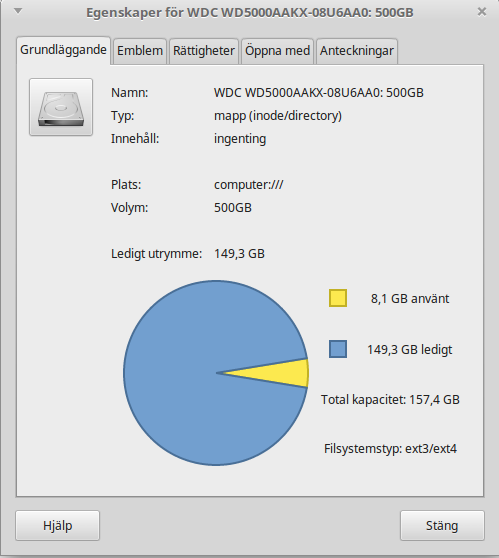This screenshot has height=558, width=499.
Task: Click the 8,1 GB använt legend text
Action: (410, 299)
